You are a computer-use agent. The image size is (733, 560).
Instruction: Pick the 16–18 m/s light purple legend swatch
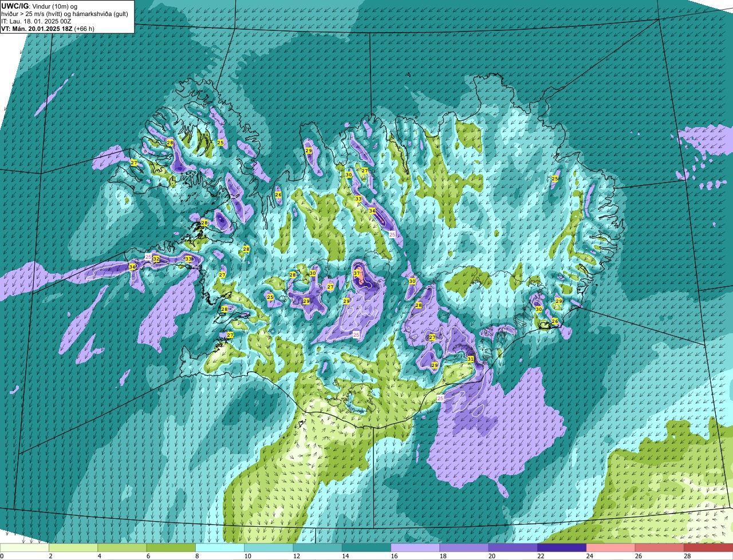pyautogui.click(x=415, y=547)
